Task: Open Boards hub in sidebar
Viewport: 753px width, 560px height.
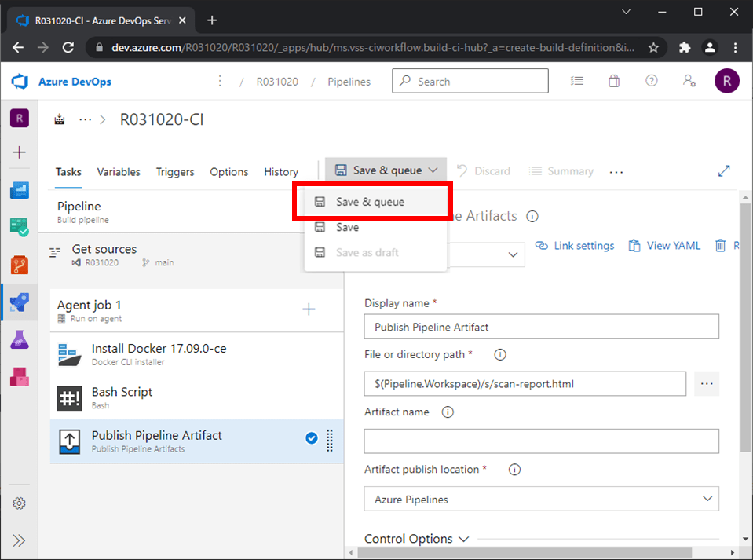Action: (x=19, y=227)
